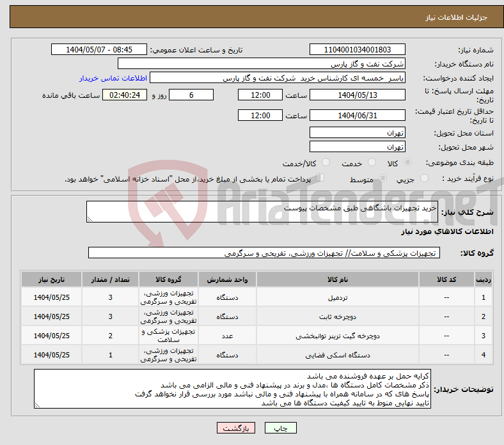Click the تردمیل item name cell
The width and height of the screenshot is (504, 445).
point(338,297)
